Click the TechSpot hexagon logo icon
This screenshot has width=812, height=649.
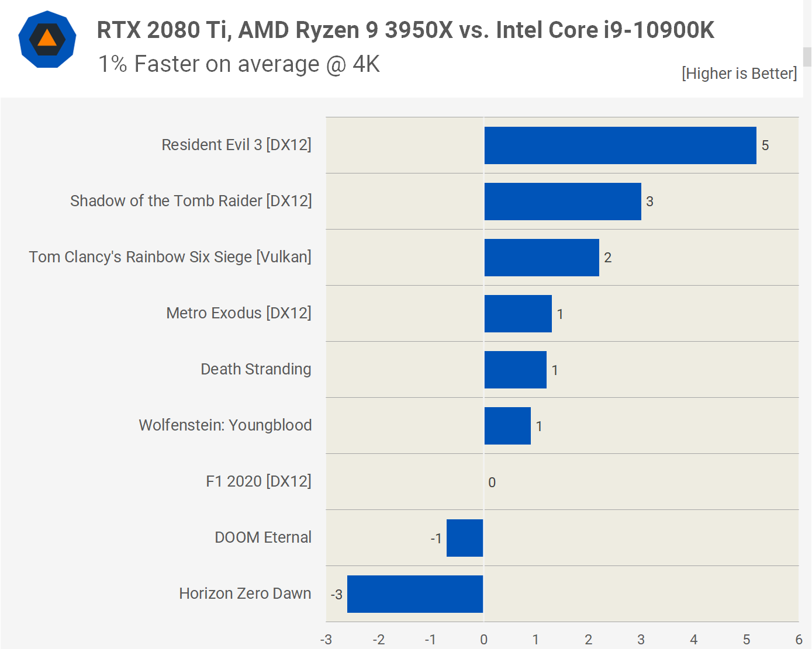pyautogui.click(x=47, y=39)
